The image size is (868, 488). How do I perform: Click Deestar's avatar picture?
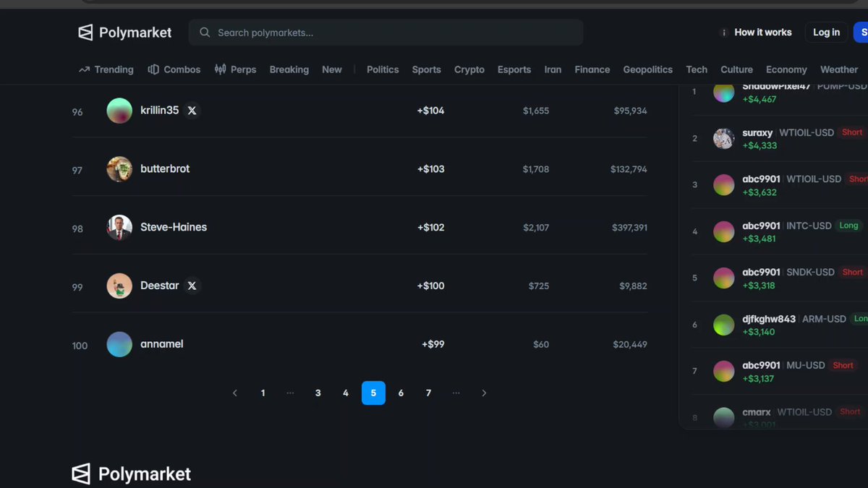pyautogui.click(x=119, y=286)
